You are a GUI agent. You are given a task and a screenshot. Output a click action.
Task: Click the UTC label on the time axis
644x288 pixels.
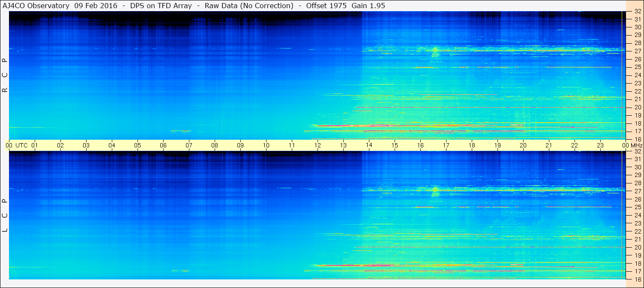click(21, 145)
